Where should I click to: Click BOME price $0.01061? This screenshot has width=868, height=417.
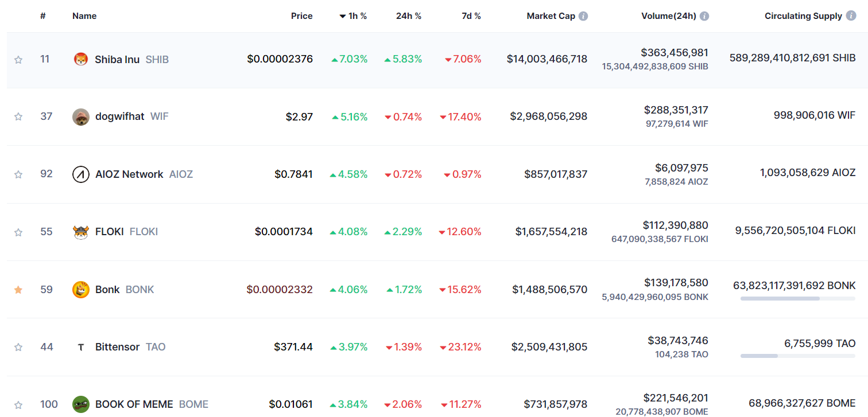coord(290,404)
